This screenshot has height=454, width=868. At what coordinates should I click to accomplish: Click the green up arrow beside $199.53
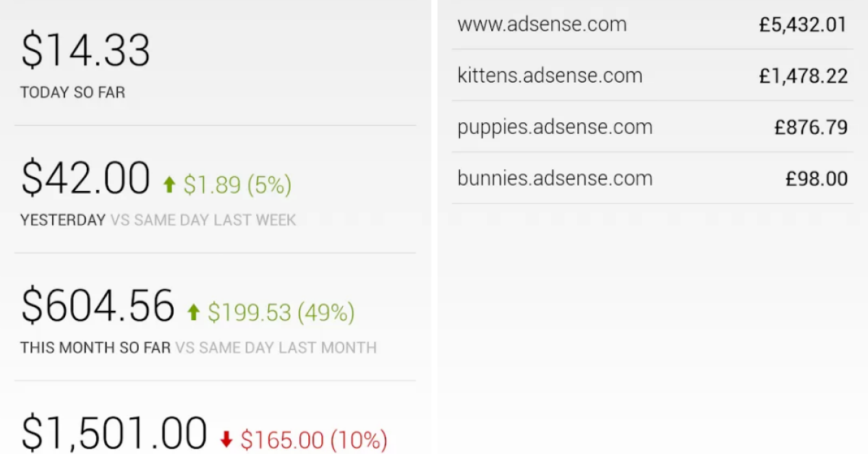(x=193, y=312)
